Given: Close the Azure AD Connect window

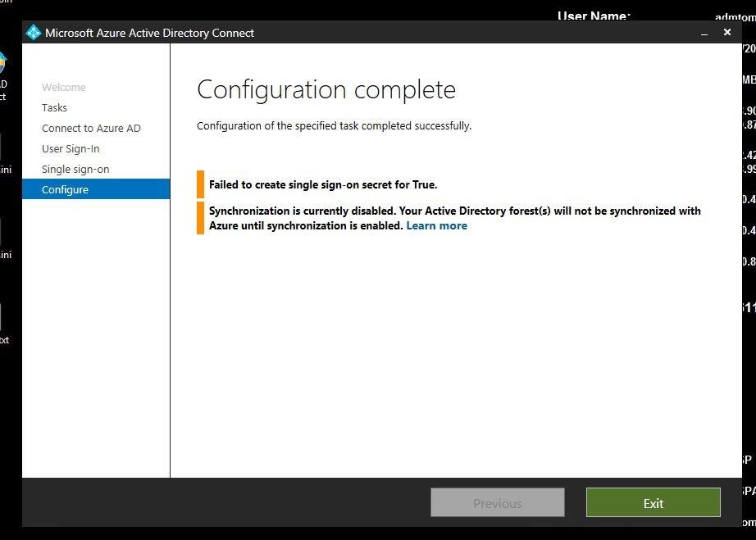Looking at the screenshot, I should pos(727,32).
